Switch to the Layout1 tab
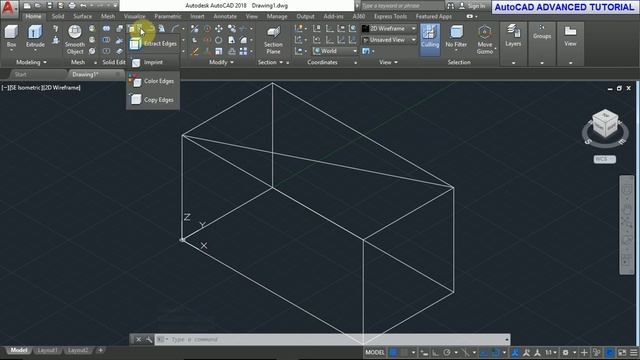Screen dimensions: 640x360 point(47,350)
